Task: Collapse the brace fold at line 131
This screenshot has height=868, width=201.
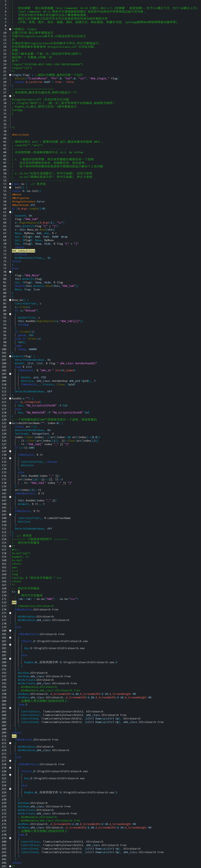Action: pyautogui.click(x=10, y=458)
